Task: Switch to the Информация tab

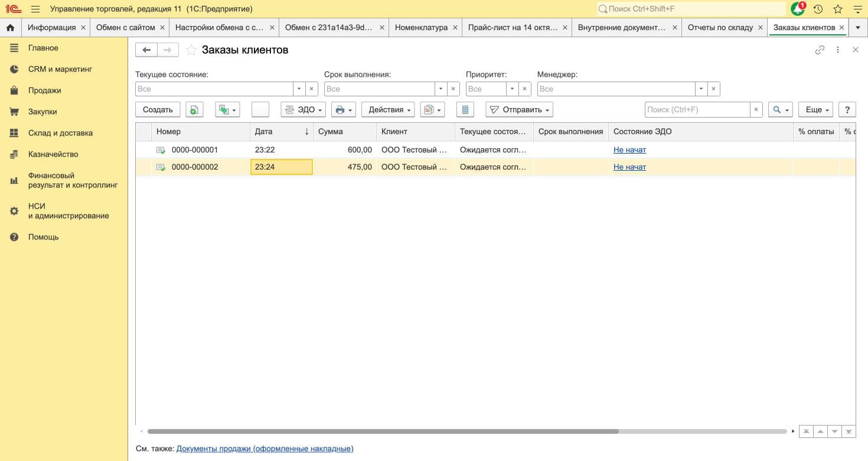Action: 51,27
